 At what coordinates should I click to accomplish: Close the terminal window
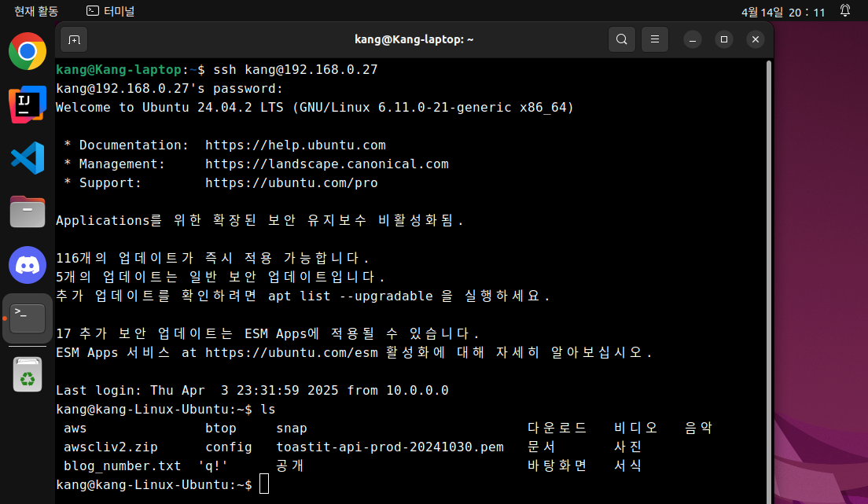pyautogui.click(x=756, y=39)
